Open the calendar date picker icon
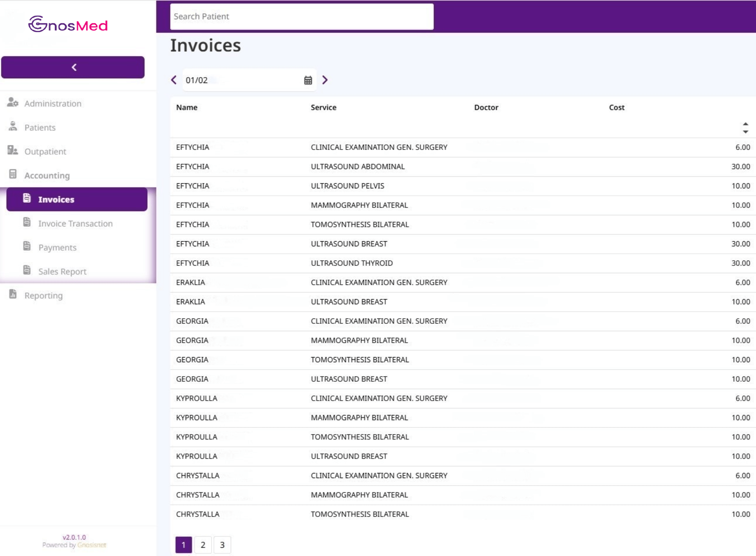The width and height of the screenshot is (756, 556). coord(308,80)
